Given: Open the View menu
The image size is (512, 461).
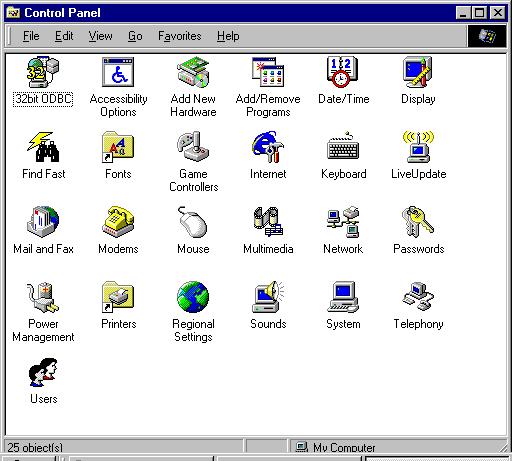Looking at the screenshot, I should [x=100, y=36].
